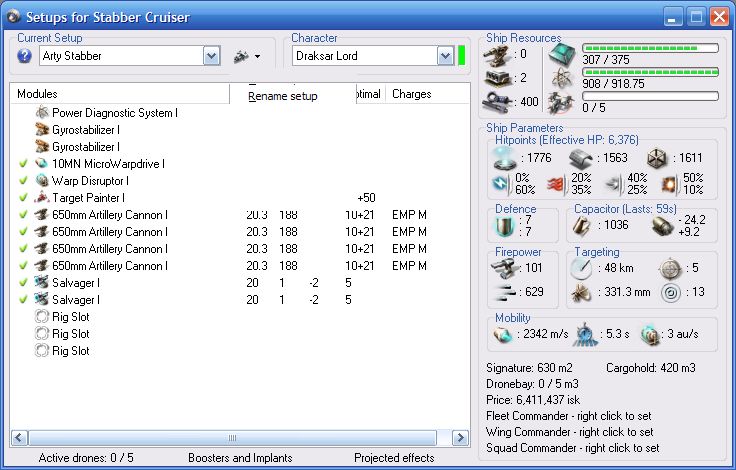Click the ship browser icon beside setup name

[241, 57]
